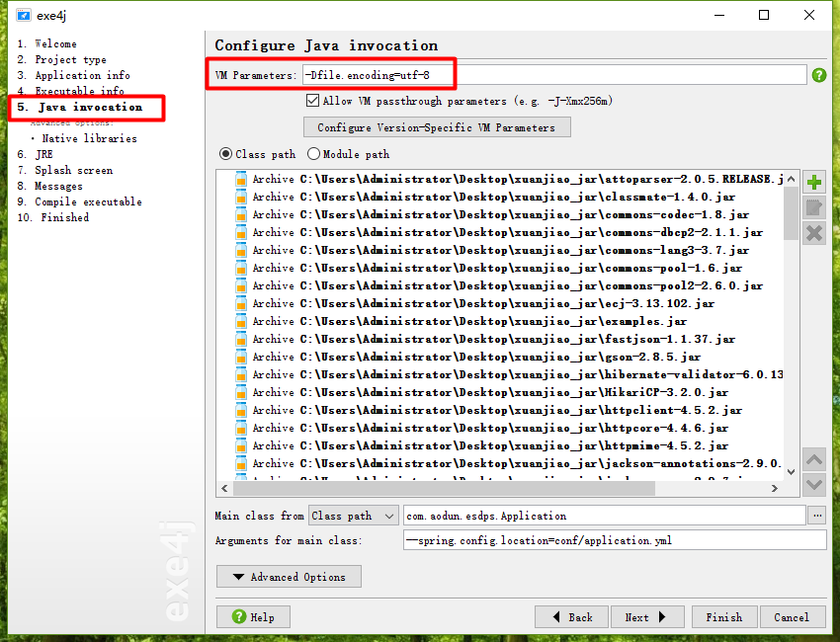This screenshot has height=642, width=840.
Task: Click the horizontal scrollbar thumb of the class path list
Action: coord(444,488)
